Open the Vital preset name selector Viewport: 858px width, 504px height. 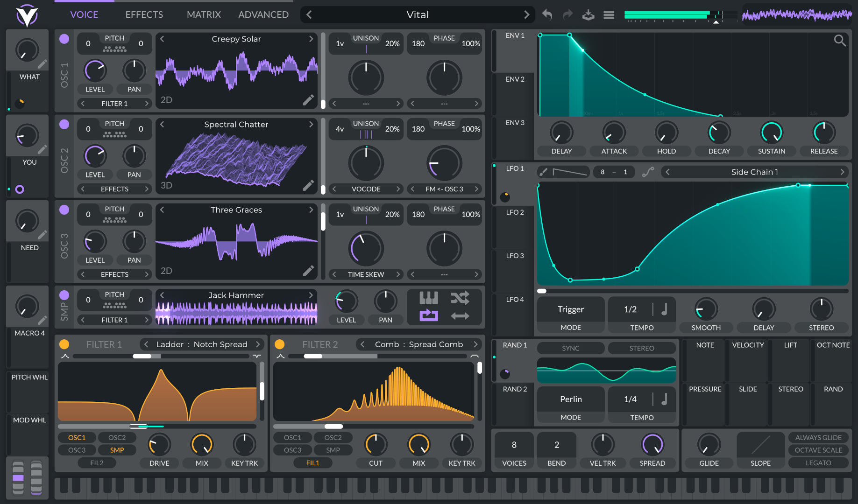click(x=418, y=15)
